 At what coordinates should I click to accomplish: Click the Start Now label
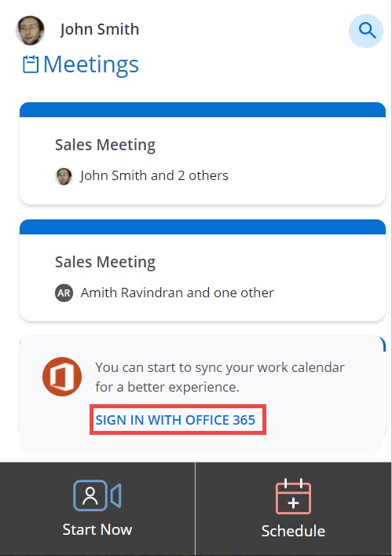[97, 529]
